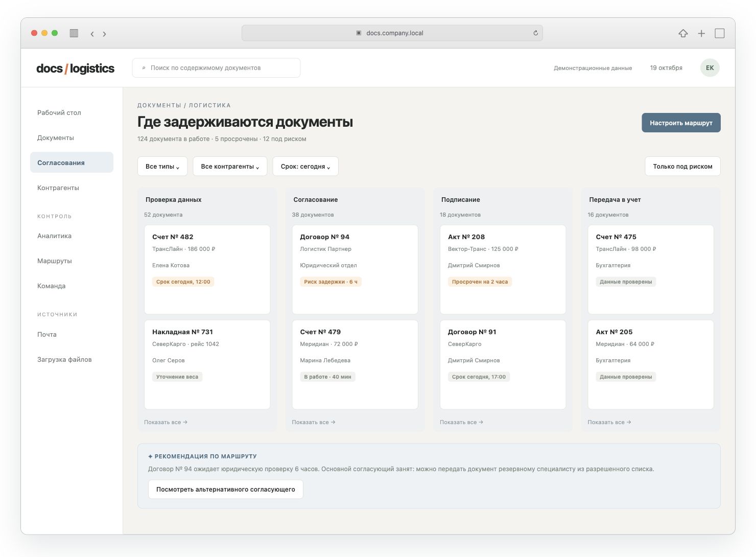Screen dimensions: 756x557
Task: Open the 'Счет № 482' card
Action: [x=207, y=269]
